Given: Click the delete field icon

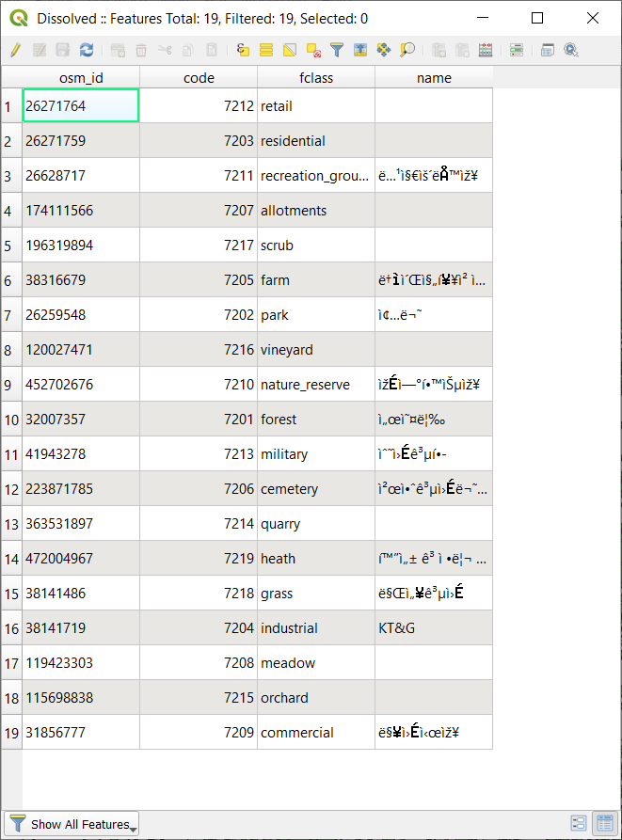Looking at the screenshot, I should (462, 51).
